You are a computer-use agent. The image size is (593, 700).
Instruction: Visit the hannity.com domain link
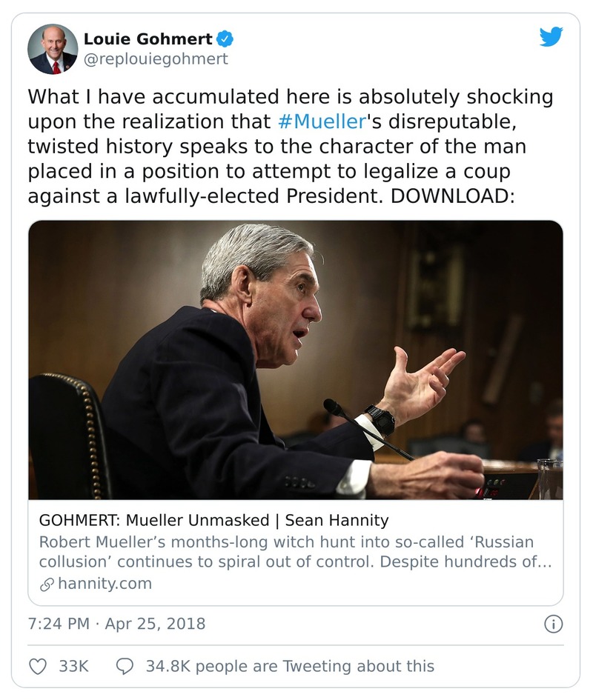(x=104, y=584)
